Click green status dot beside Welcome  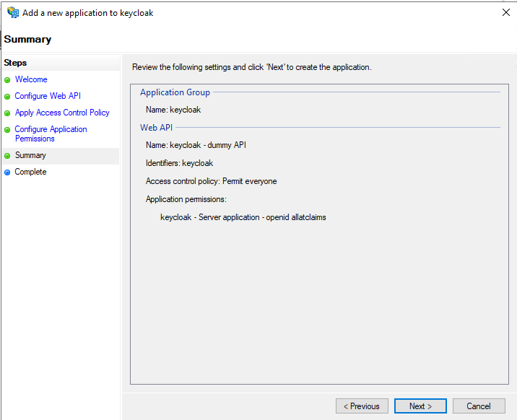(7, 80)
